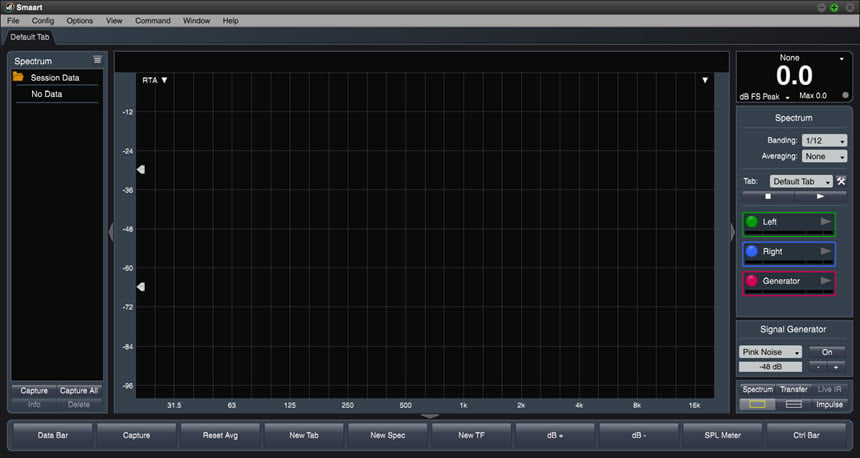The width and height of the screenshot is (860, 458).
Task: Open the SPL Meter button
Action: 723,435
